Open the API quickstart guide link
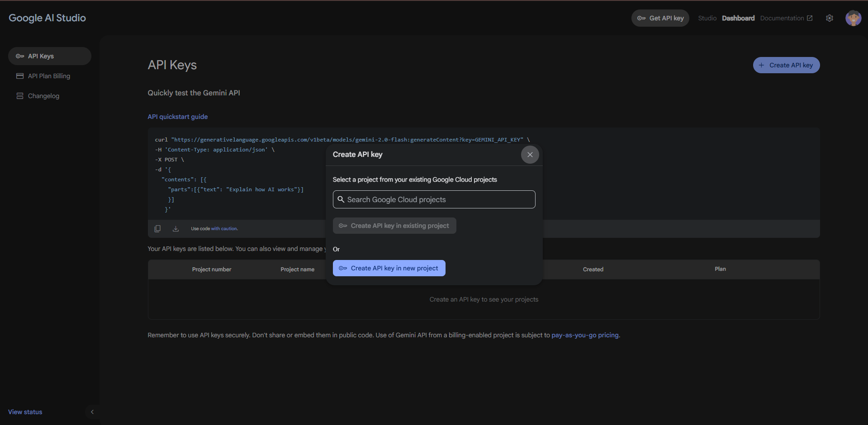Image resolution: width=868 pixels, height=425 pixels. click(x=178, y=117)
